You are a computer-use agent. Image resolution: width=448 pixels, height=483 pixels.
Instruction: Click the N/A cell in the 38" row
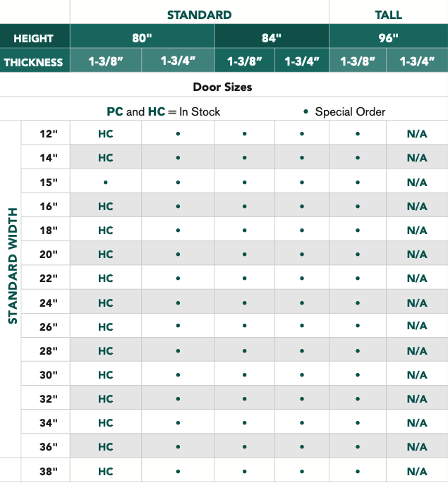(x=416, y=471)
